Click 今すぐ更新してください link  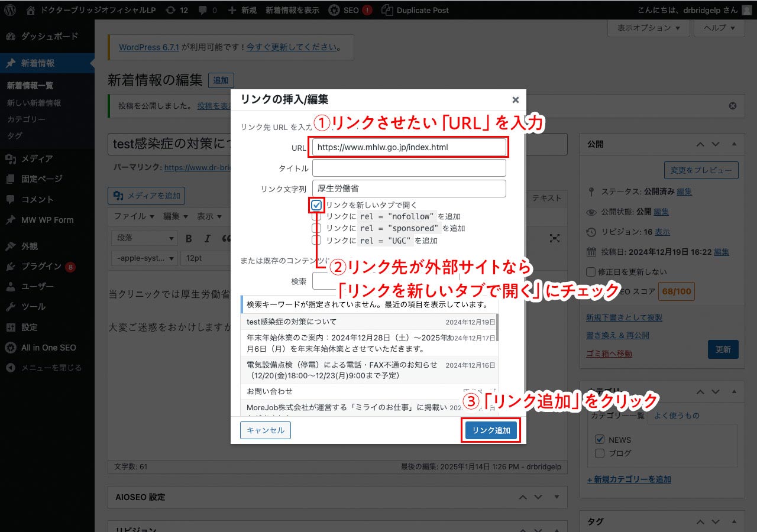(x=292, y=47)
